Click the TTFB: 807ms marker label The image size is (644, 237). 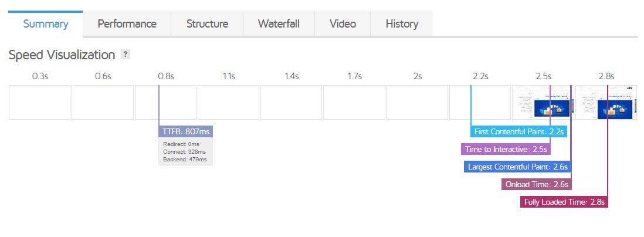tap(185, 131)
